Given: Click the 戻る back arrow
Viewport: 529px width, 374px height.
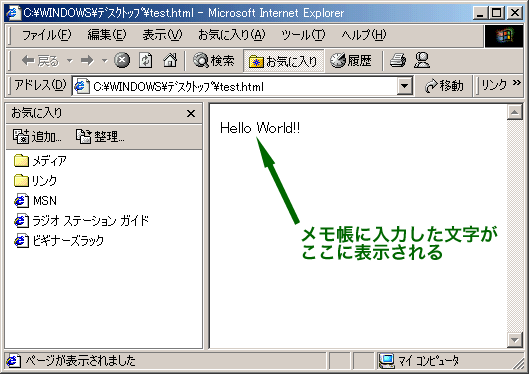Looking at the screenshot, I should [x=40, y=61].
